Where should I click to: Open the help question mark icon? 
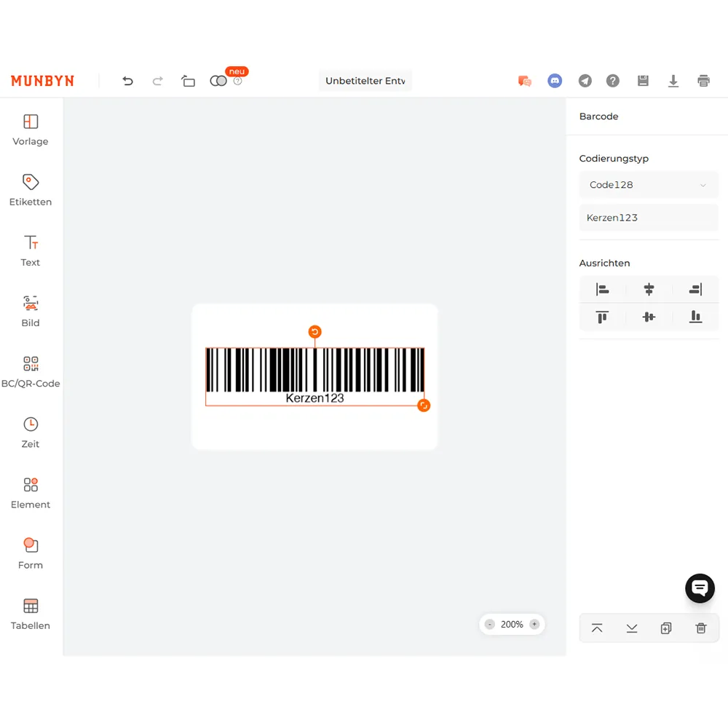613,81
